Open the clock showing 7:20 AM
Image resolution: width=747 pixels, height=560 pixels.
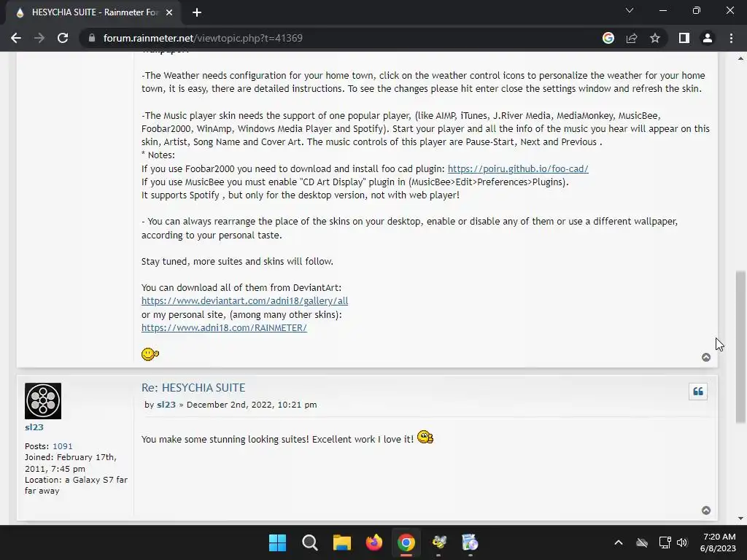coord(719,542)
